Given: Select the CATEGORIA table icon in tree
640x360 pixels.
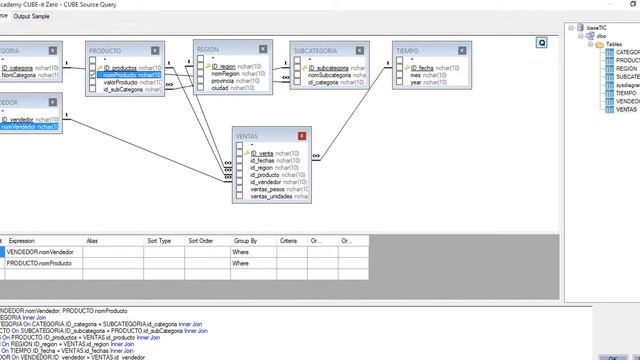Looking at the screenshot, I should (x=609, y=52).
